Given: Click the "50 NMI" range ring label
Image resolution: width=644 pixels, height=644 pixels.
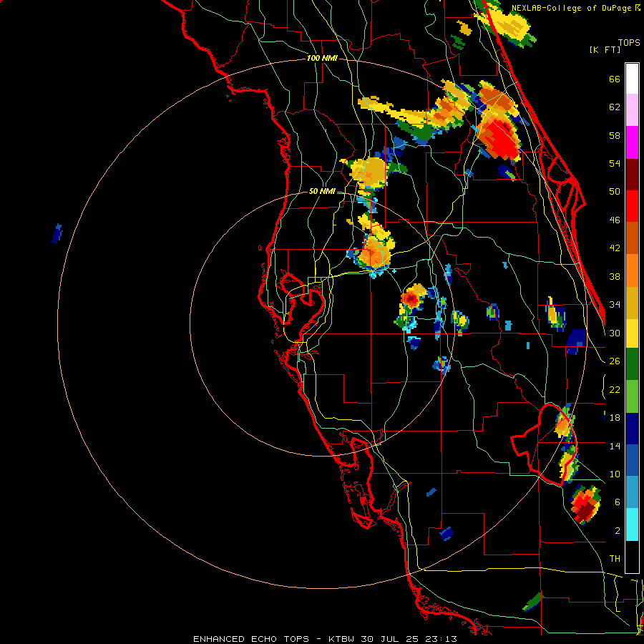Looking at the screenshot, I should (x=321, y=191).
